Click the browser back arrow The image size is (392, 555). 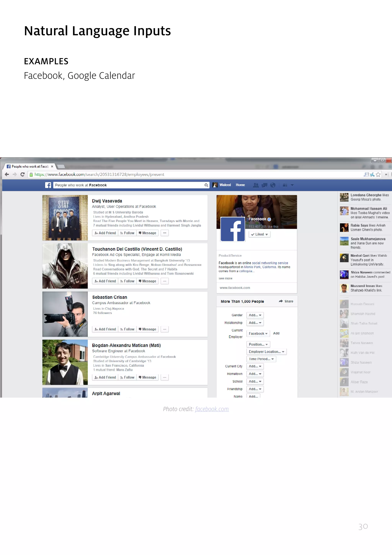tap(7, 174)
